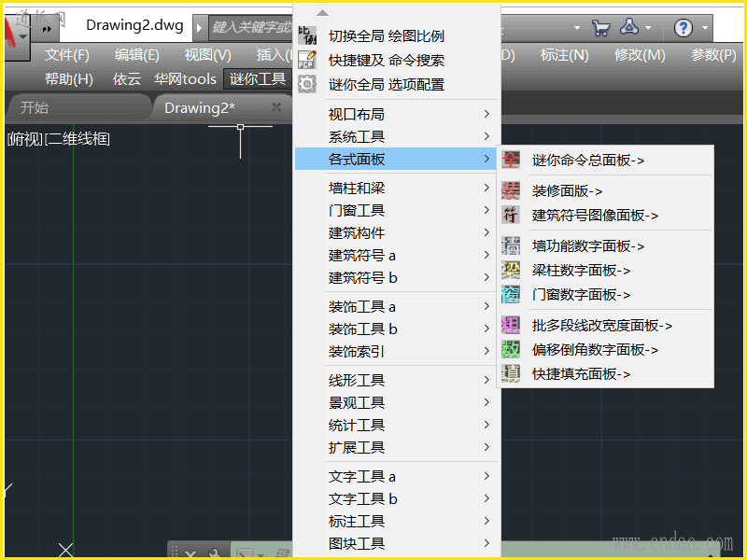Click the 谜你全局 选项配置 gear icon

pos(307,84)
